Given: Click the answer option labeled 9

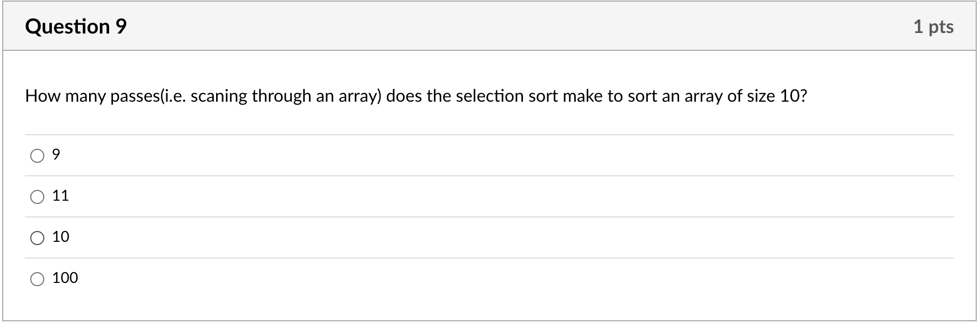Looking at the screenshot, I should point(56,155).
